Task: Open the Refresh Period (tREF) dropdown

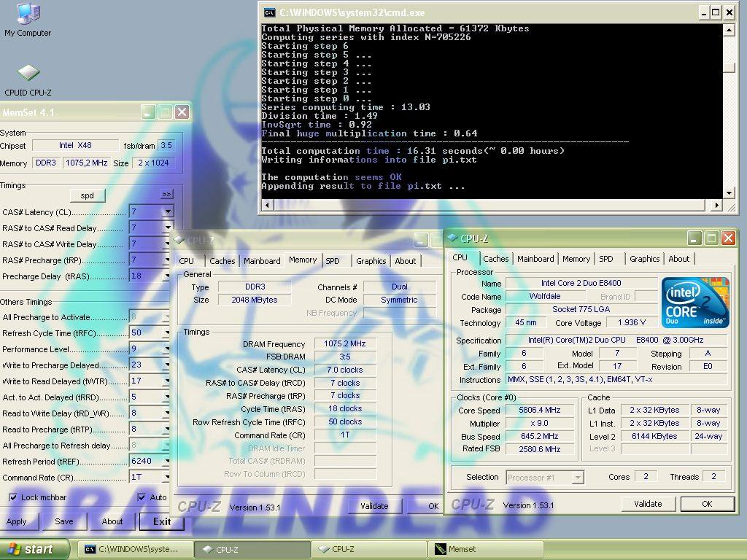Action: click(x=166, y=461)
